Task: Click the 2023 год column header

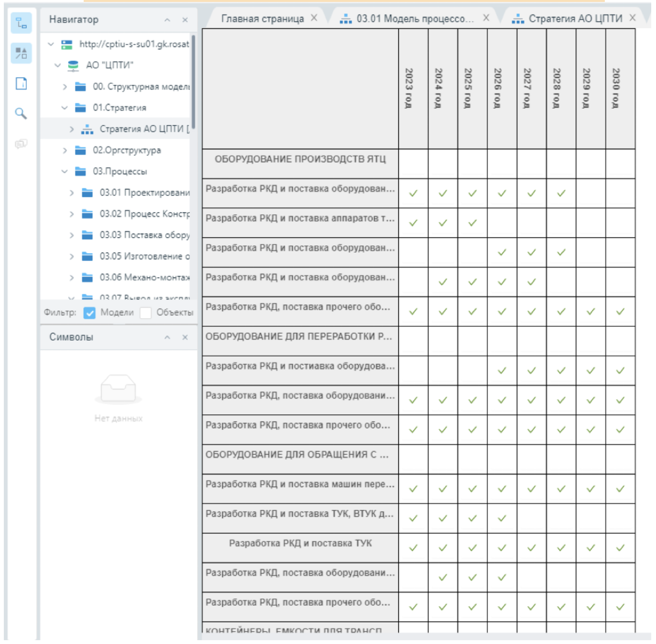Action: coord(413,89)
